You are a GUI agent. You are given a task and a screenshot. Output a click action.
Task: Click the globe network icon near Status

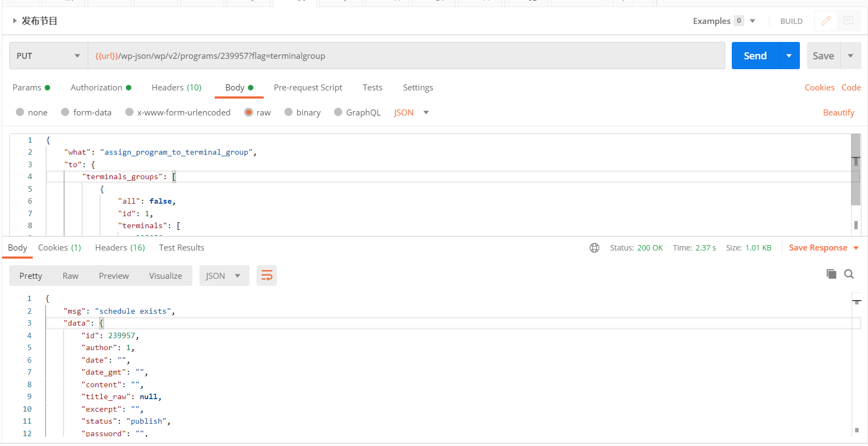pos(594,248)
